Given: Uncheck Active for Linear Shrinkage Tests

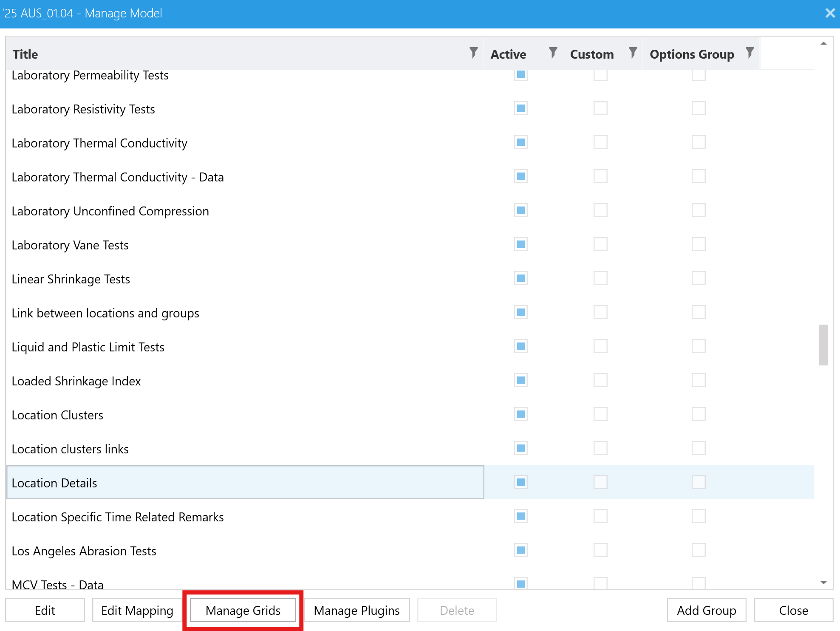Looking at the screenshot, I should (520, 278).
